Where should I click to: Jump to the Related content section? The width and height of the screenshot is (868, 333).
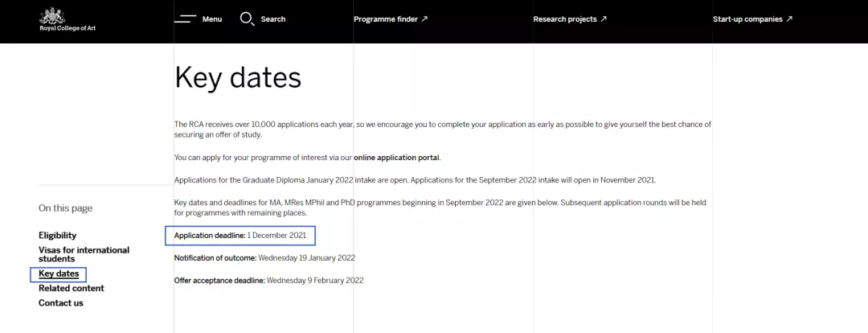(x=72, y=288)
